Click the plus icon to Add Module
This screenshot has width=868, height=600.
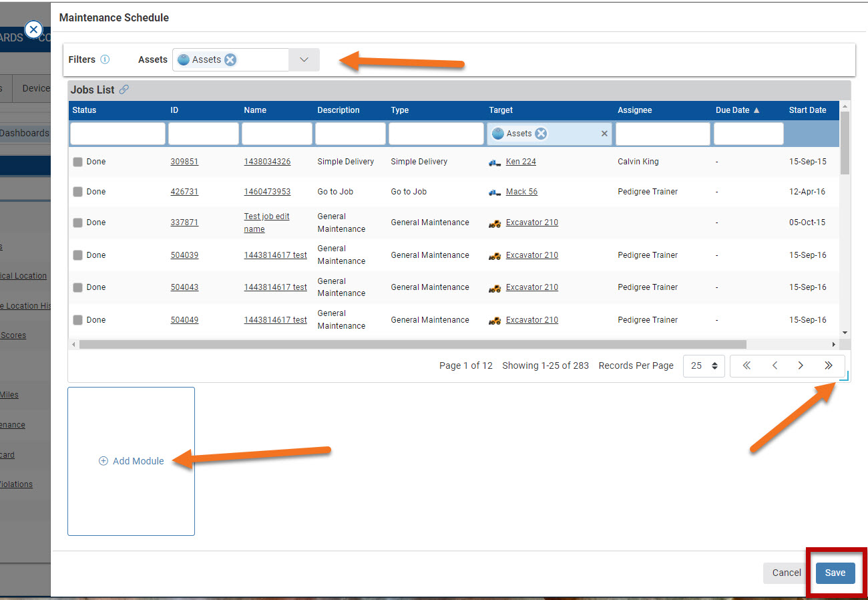click(103, 461)
